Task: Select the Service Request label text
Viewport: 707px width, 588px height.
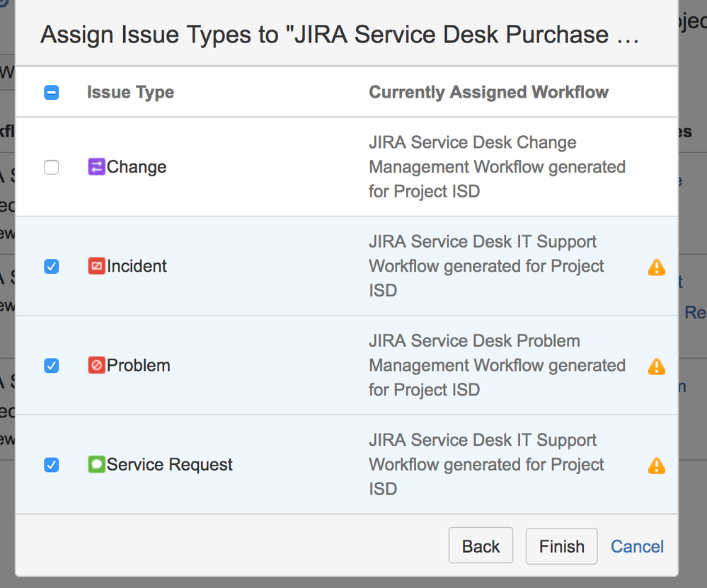Action: (x=170, y=464)
